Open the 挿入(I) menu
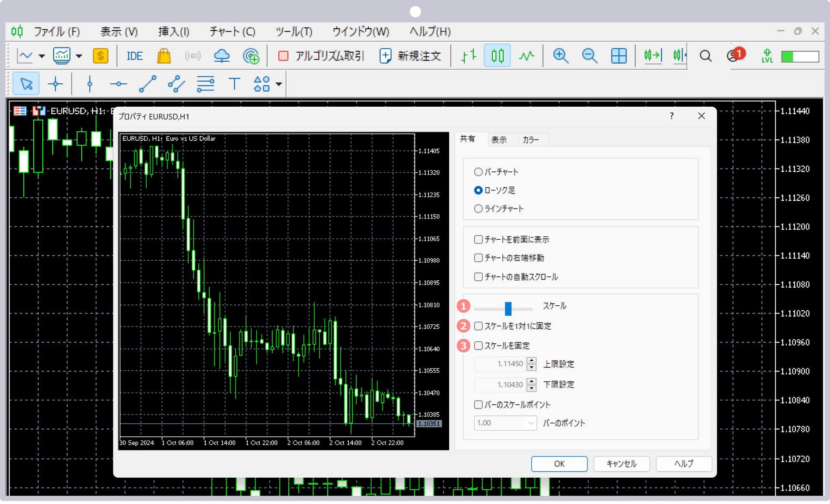Viewport: 830px width, 504px height. tap(174, 32)
